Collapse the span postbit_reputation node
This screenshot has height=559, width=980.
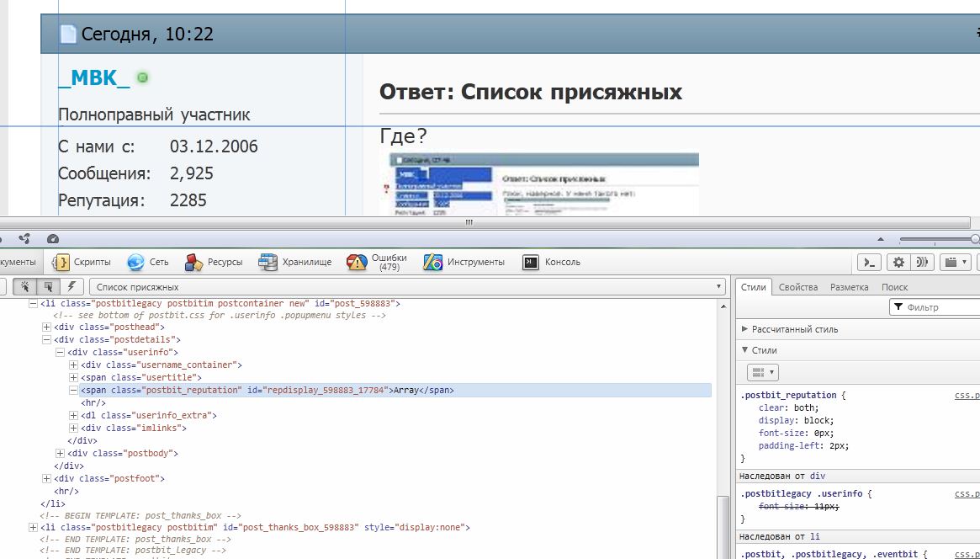(73, 390)
